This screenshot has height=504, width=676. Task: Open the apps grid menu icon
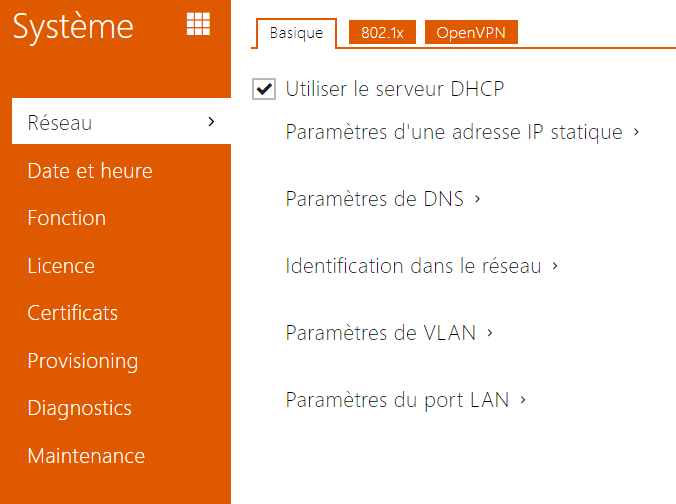198,24
